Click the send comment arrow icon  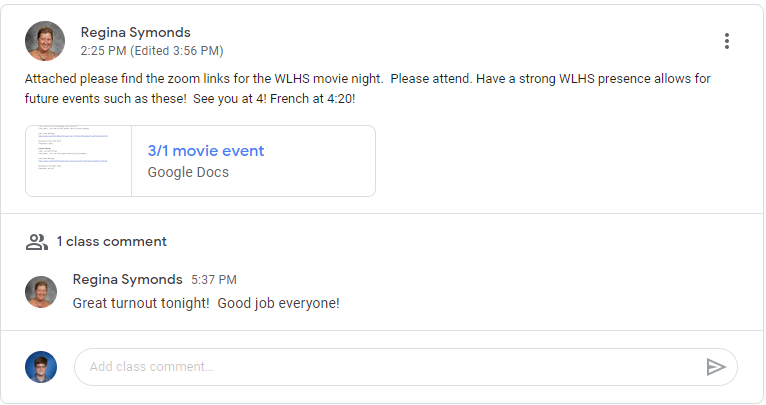(x=715, y=367)
